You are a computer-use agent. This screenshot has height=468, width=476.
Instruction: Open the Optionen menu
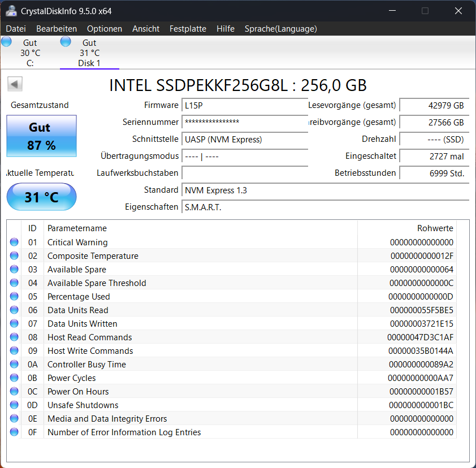point(105,28)
